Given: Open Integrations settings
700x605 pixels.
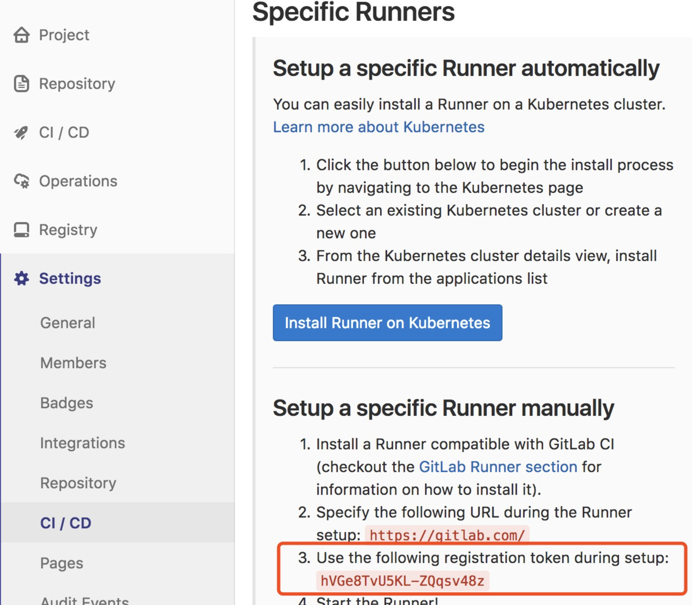Looking at the screenshot, I should pos(82,443).
